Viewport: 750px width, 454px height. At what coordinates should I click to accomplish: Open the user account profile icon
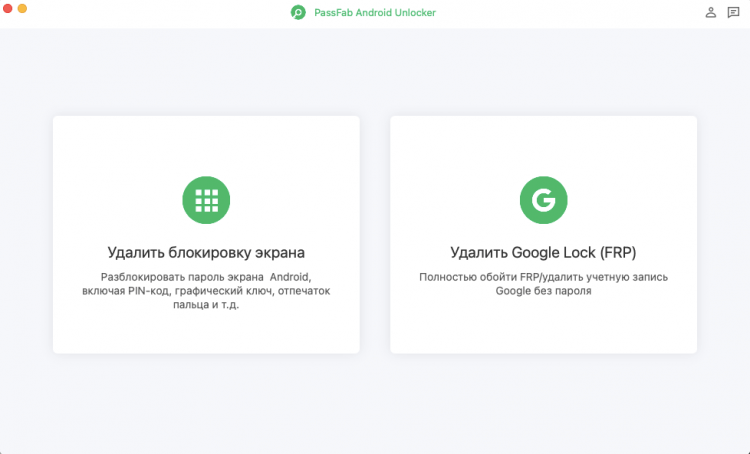(x=711, y=13)
